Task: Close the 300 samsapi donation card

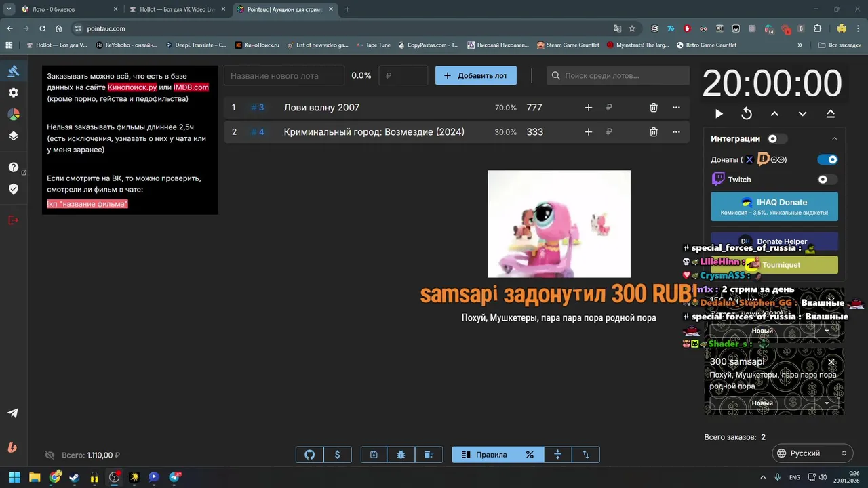Action: pyautogui.click(x=831, y=362)
